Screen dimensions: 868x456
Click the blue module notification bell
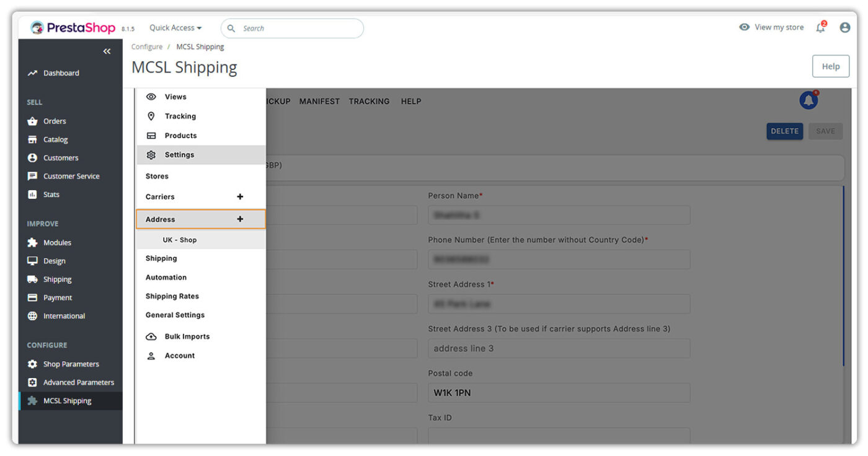pos(808,100)
